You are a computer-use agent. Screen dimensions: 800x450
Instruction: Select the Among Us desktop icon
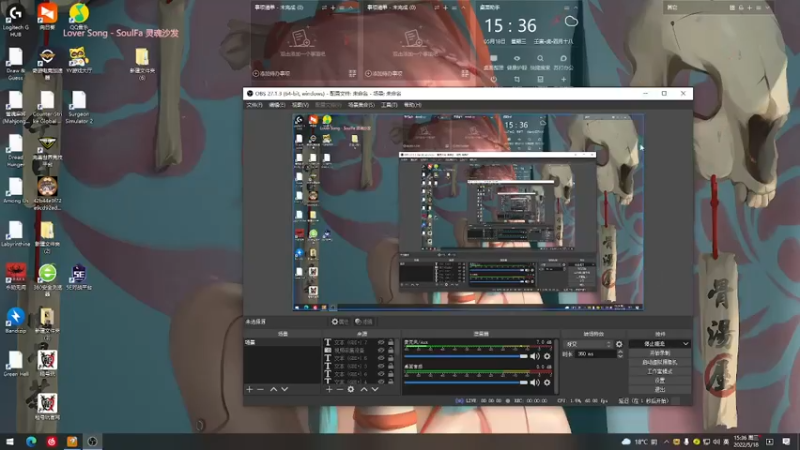(x=15, y=191)
